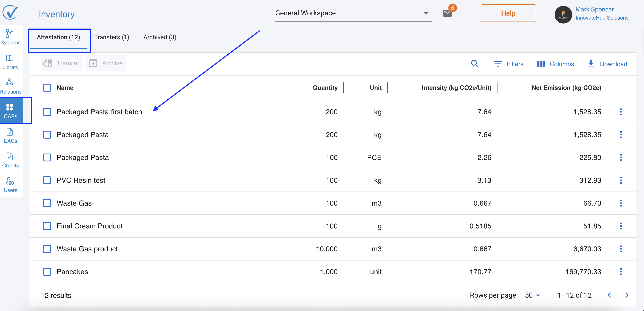Expand the General Workspace dropdown

click(426, 13)
